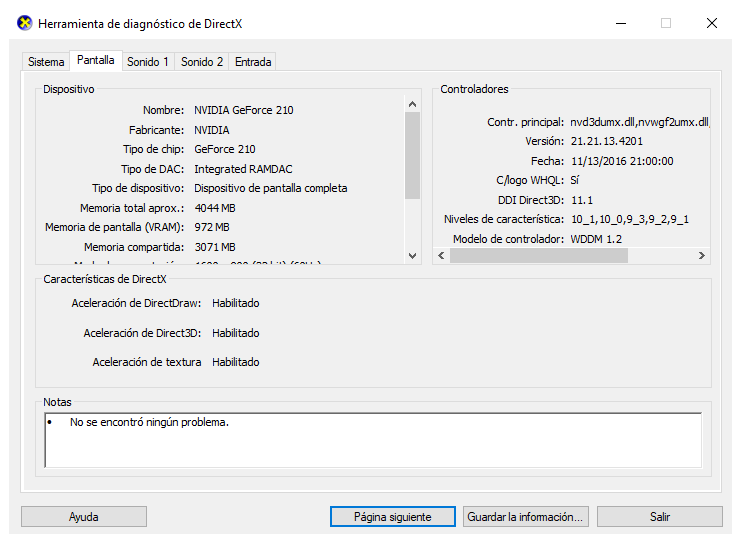Click the 'Aceleración de DirectDraw:' label
The width and height of the screenshot is (750, 534).
(136, 303)
